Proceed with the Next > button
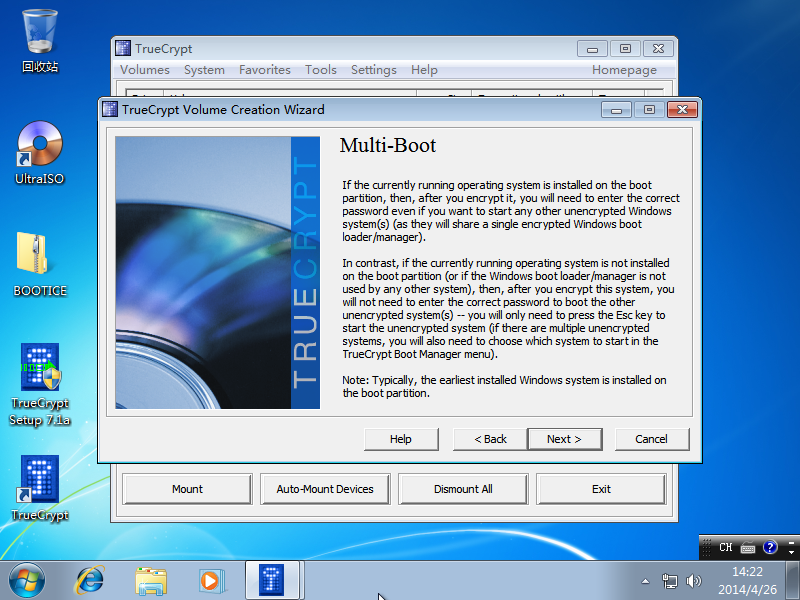Image resolution: width=800 pixels, height=600 pixels. [x=565, y=439]
